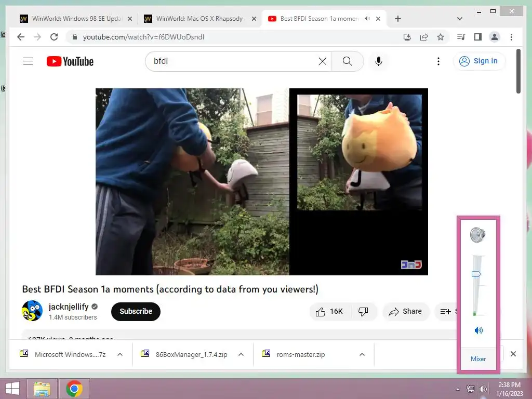The image size is (532, 399).
Task: Open roms-master.zip download
Action: 294,354
